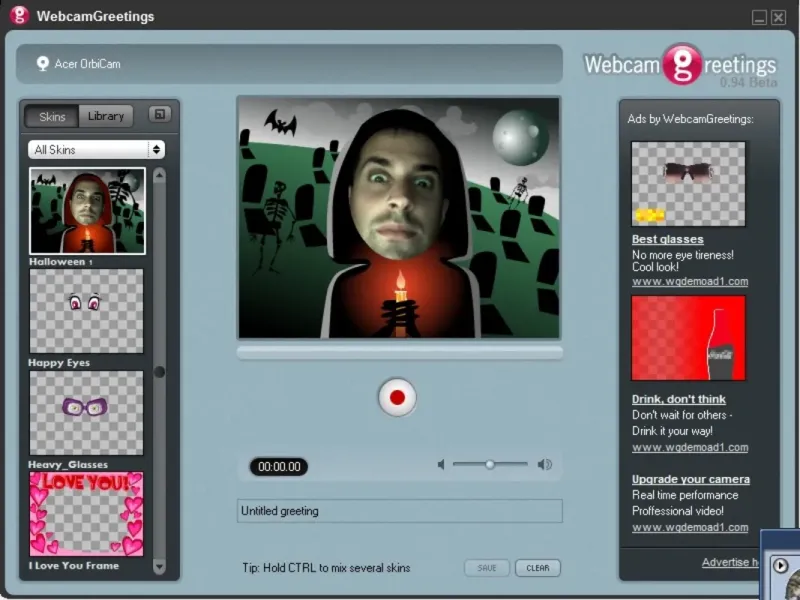Click the red bottle ad thumbnail
This screenshot has width=800, height=600.
click(x=688, y=338)
